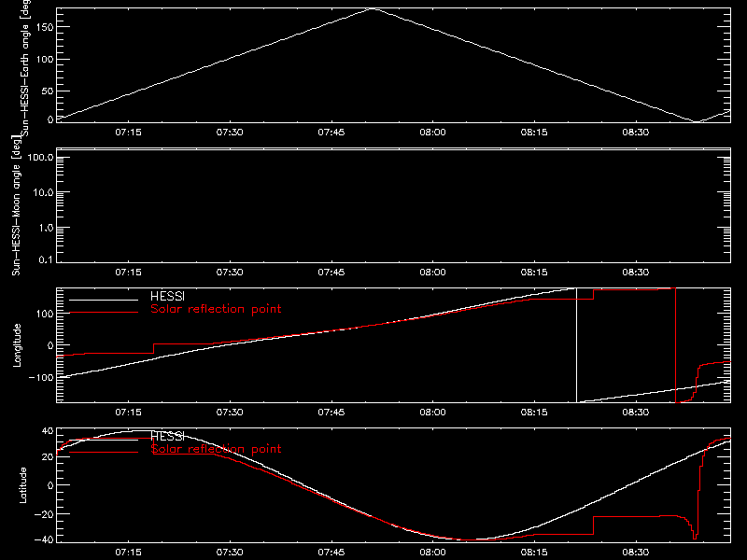Image resolution: width=747 pixels, height=560 pixels.
Task: Click 07:30 under the Moon angle plot
Action: [x=230, y=272]
